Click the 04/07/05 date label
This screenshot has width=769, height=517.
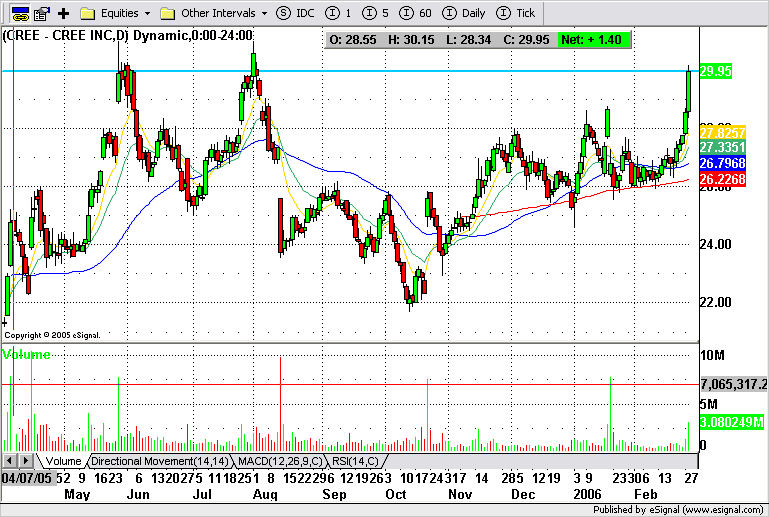(x=27, y=478)
